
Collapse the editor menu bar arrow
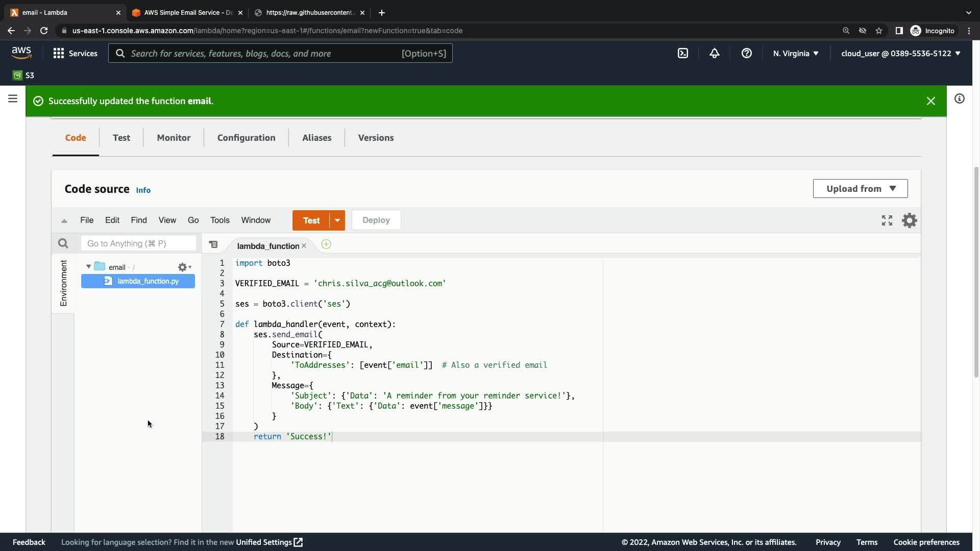click(x=64, y=220)
